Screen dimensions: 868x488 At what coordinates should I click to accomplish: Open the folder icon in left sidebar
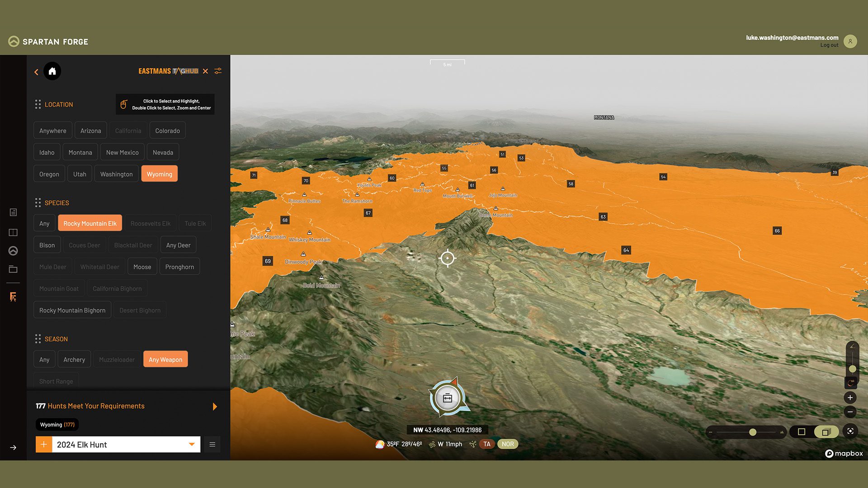(13, 269)
